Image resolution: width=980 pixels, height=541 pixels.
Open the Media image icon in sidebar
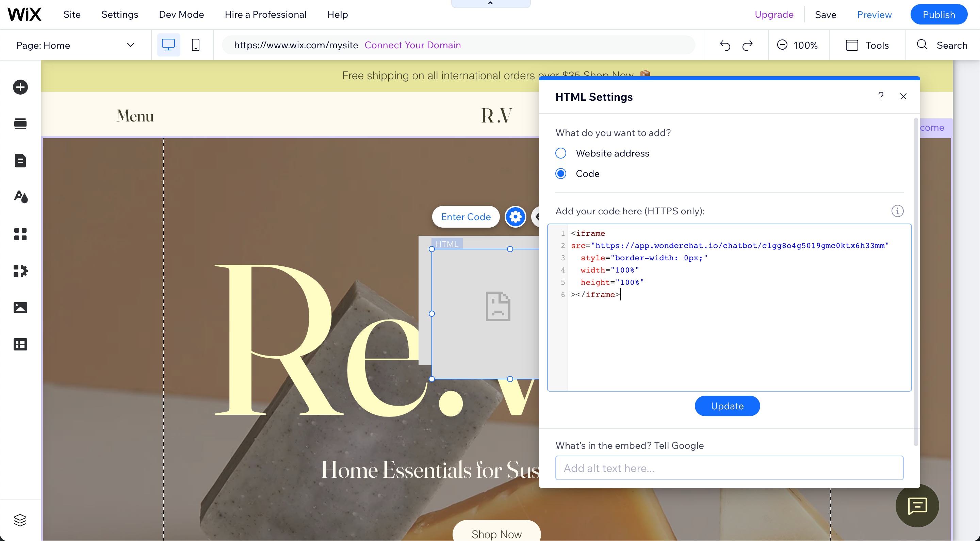(20, 307)
